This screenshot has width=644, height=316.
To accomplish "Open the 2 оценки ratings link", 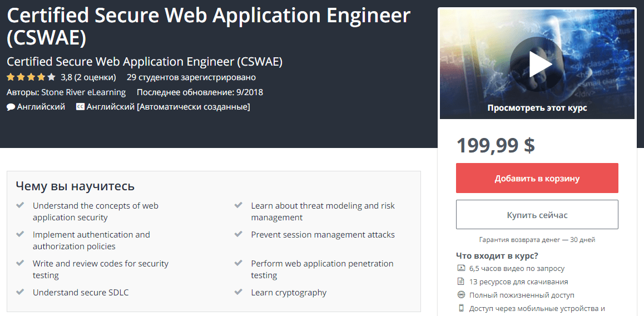I will [95, 77].
